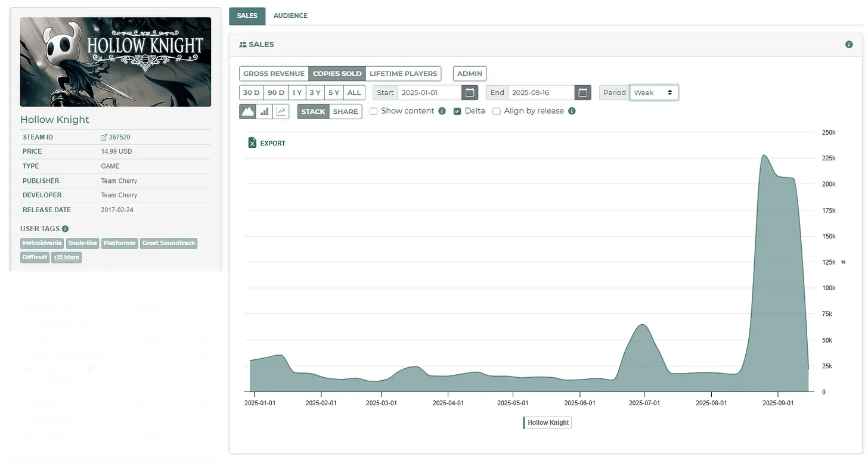Image resolution: width=868 pixels, height=466 pixels.
Task: Click the 2025-07-01 x-axis label
Action: (644, 403)
